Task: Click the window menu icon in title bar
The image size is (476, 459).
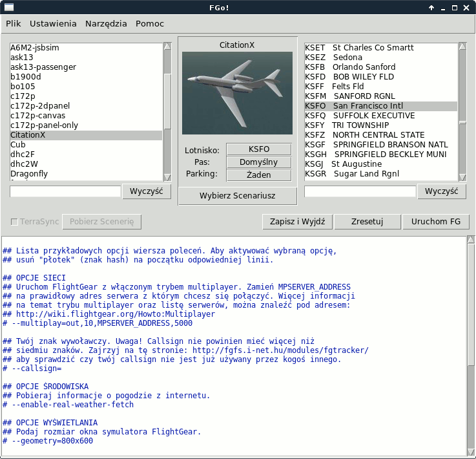Action: point(9,7)
